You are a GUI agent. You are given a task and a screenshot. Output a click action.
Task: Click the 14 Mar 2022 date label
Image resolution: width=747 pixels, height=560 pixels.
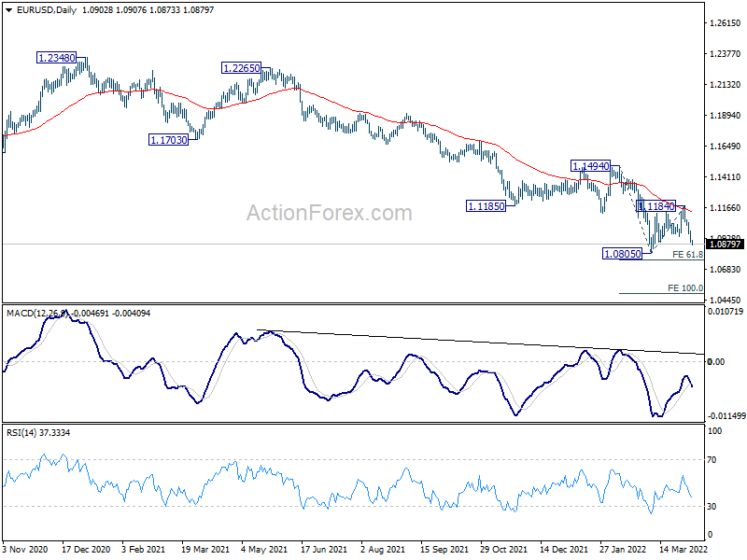684,550
